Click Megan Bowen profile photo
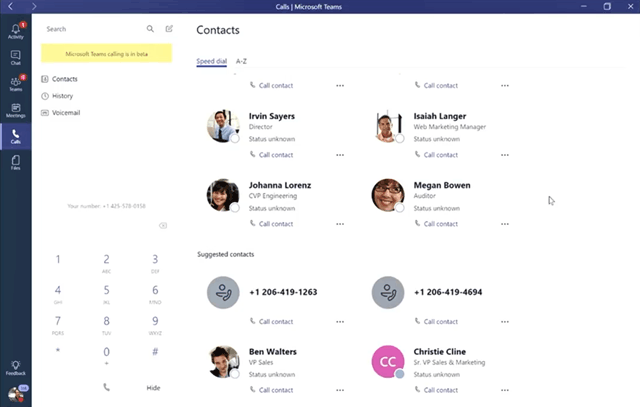Screen dimensions: 640x407 [388, 195]
